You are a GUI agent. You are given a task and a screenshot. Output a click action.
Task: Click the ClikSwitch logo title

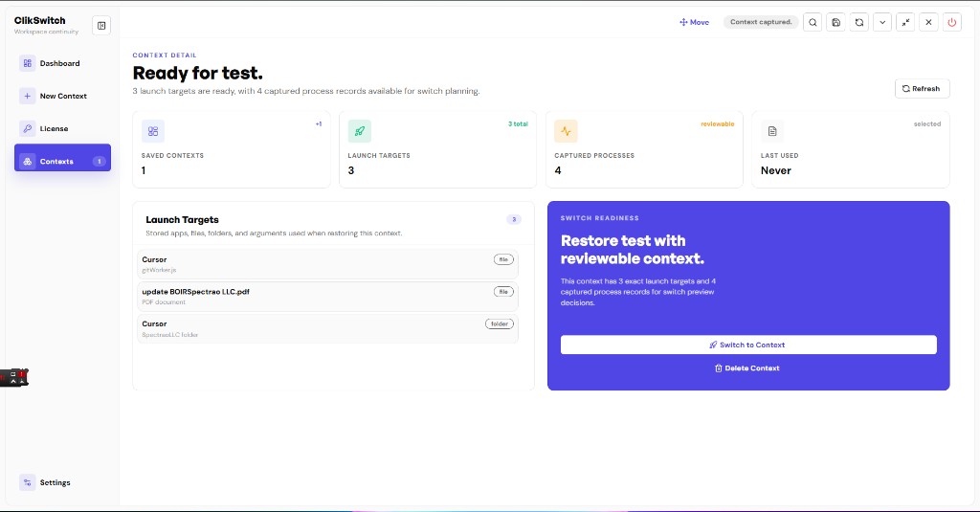click(39, 20)
